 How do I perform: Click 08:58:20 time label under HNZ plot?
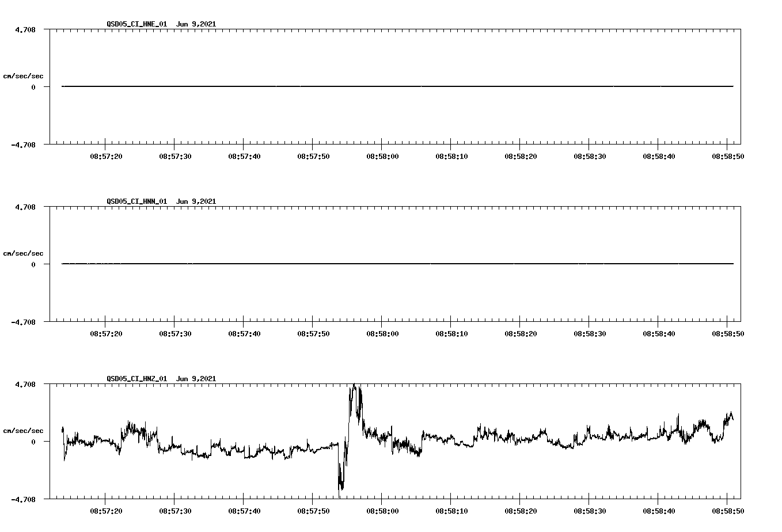pyautogui.click(x=521, y=511)
